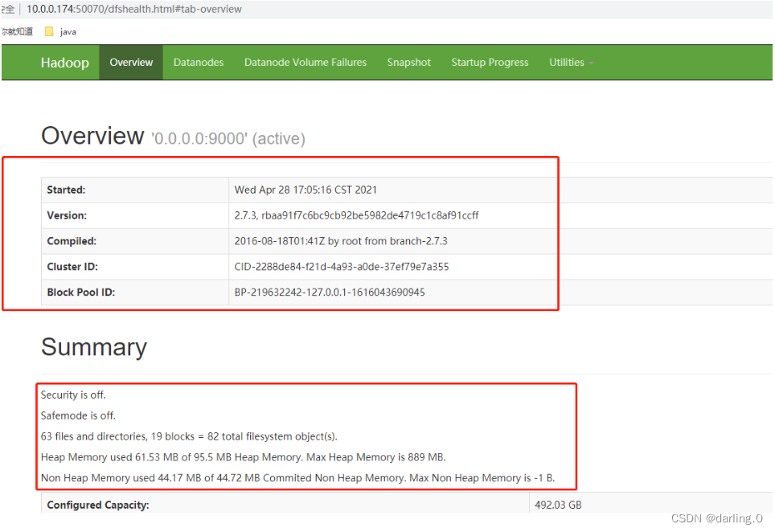Click the 你就知道 bookmark
This screenshot has height=532, width=775.
tap(16, 31)
